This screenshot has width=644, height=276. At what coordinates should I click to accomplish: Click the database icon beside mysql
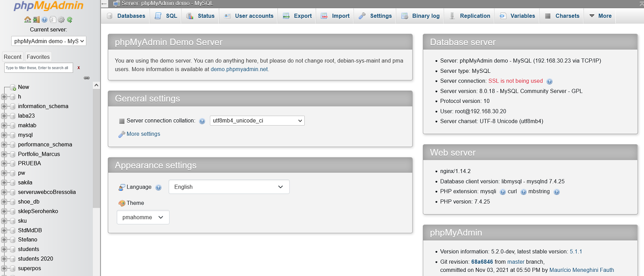[13, 135]
